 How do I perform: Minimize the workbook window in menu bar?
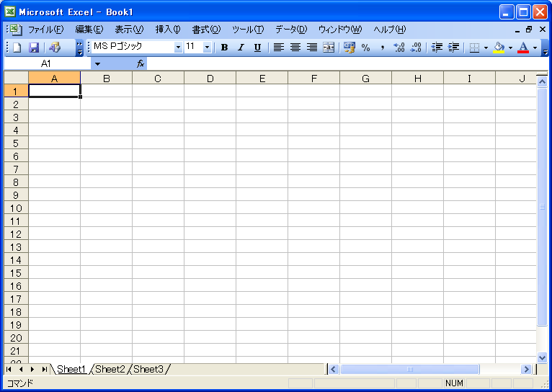[x=517, y=30]
